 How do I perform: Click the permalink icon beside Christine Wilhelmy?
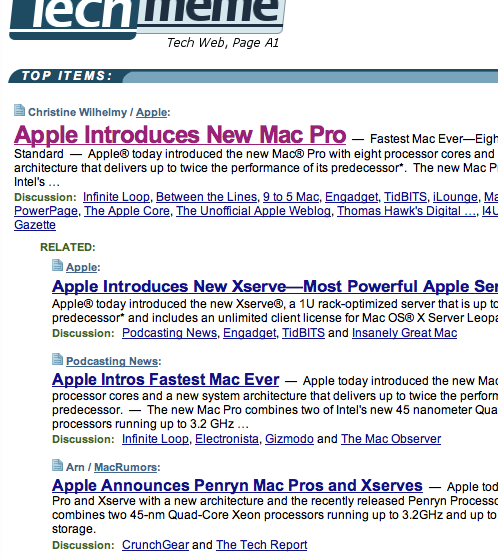click(x=20, y=110)
